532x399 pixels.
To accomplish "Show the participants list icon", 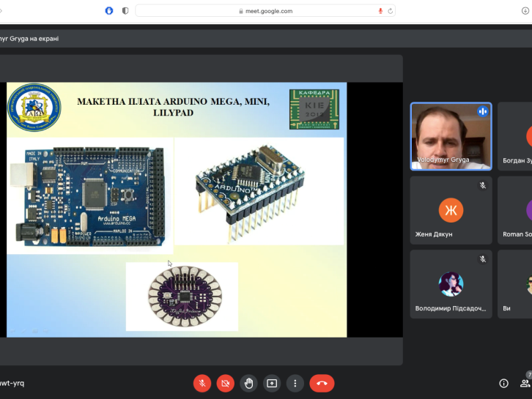I will pyautogui.click(x=525, y=383).
